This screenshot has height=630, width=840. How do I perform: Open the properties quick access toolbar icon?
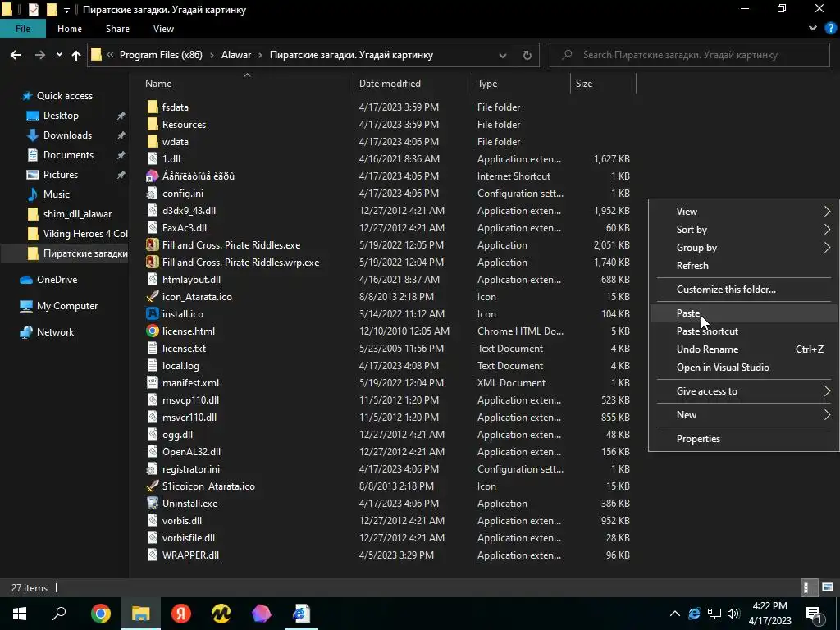coord(33,10)
